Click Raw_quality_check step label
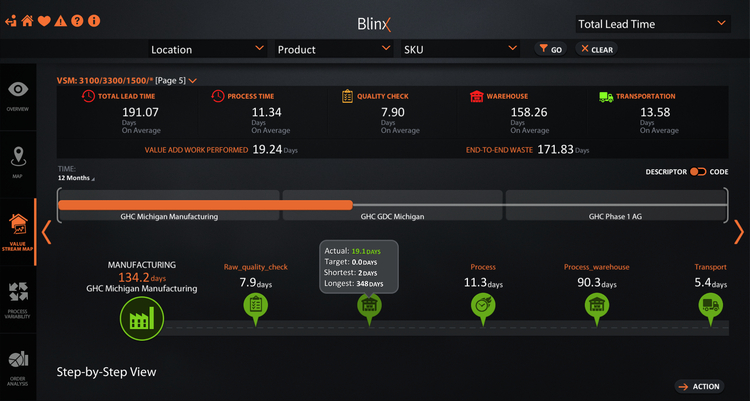Image resolution: width=750 pixels, height=401 pixels. pos(255,267)
